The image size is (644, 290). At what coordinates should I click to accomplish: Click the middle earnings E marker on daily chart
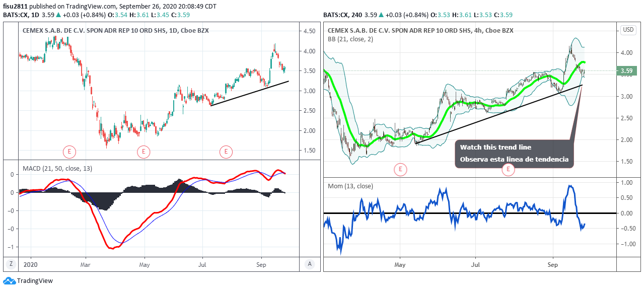(x=144, y=151)
